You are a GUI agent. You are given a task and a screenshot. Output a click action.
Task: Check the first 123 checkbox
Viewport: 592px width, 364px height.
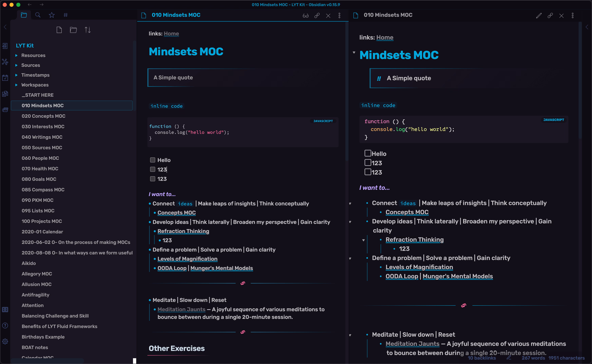coord(153,169)
